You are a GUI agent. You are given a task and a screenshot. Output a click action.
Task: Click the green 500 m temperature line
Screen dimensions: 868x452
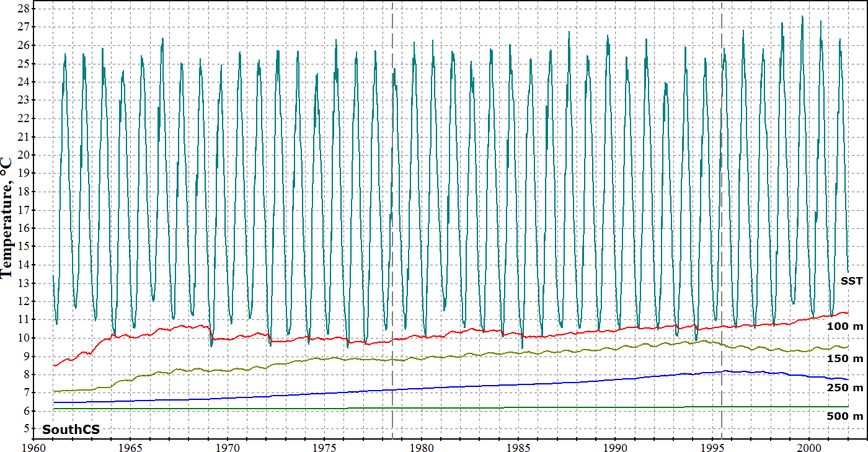[x=434, y=408]
